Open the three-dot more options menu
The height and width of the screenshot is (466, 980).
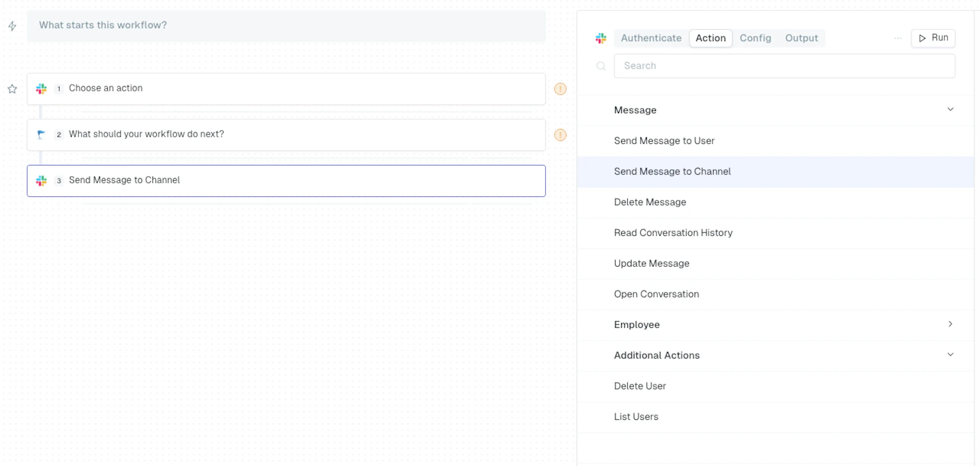pos(898,38)
